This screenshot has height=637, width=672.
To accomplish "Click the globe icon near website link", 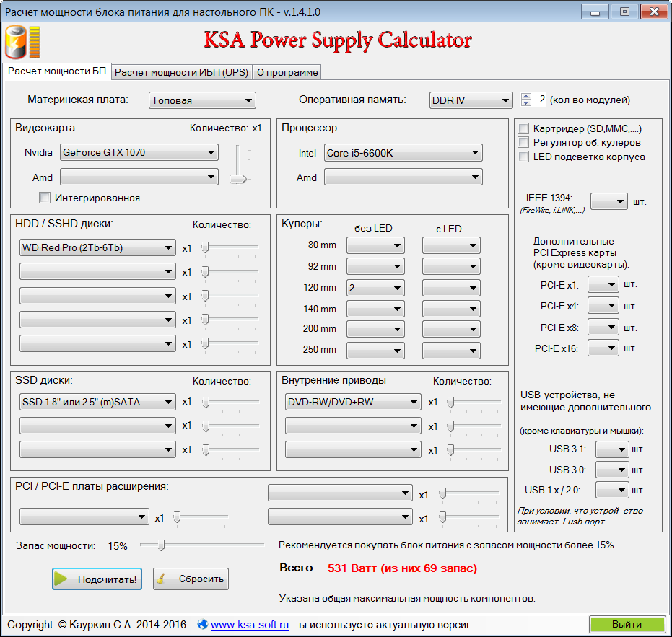I will [203, 624].
